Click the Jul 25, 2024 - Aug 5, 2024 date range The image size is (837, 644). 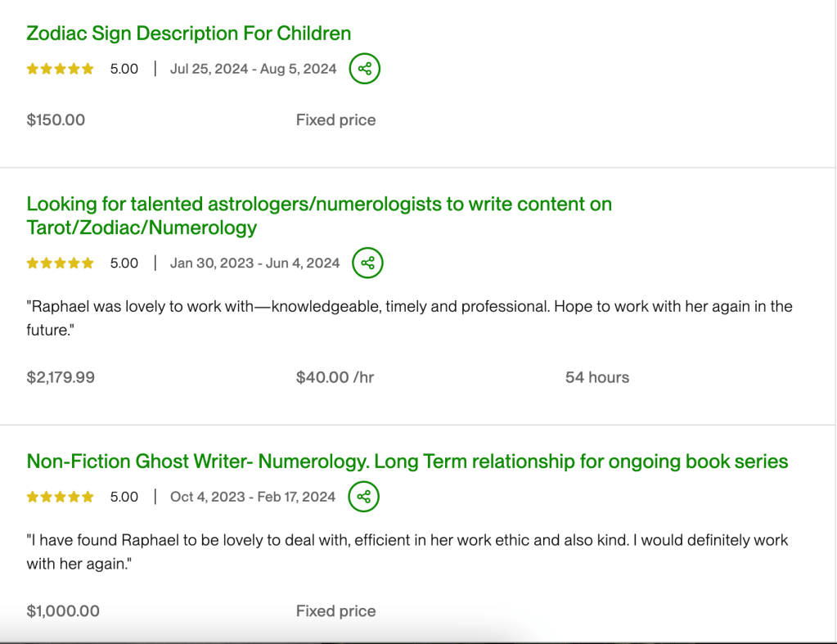253,69
